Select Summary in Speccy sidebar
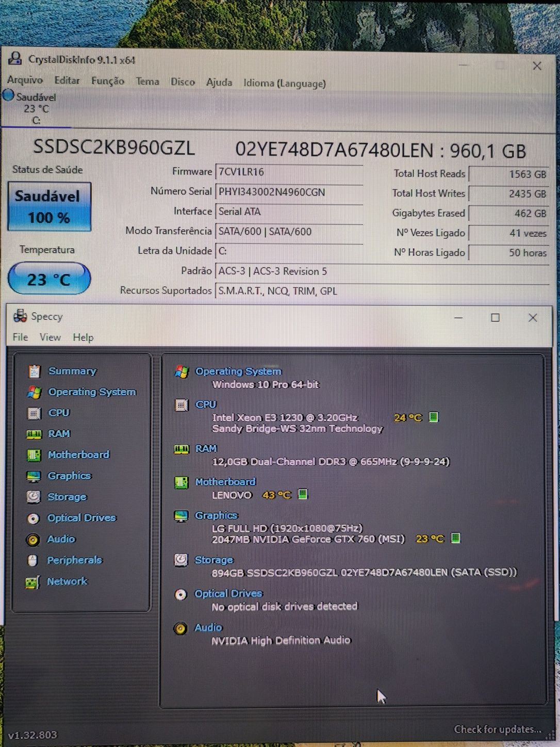This screenshot has width=560, height=747. point(72,371)
